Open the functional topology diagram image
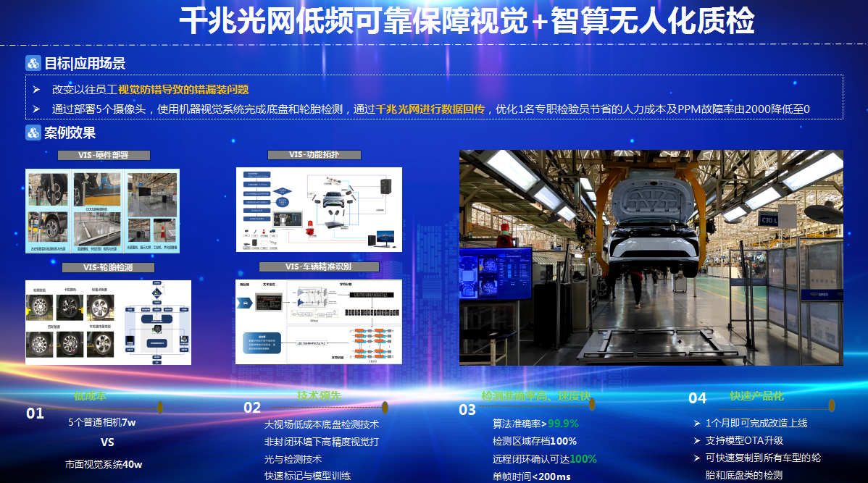Viewport: 868px width, 483px height. (x=319, y=210)
